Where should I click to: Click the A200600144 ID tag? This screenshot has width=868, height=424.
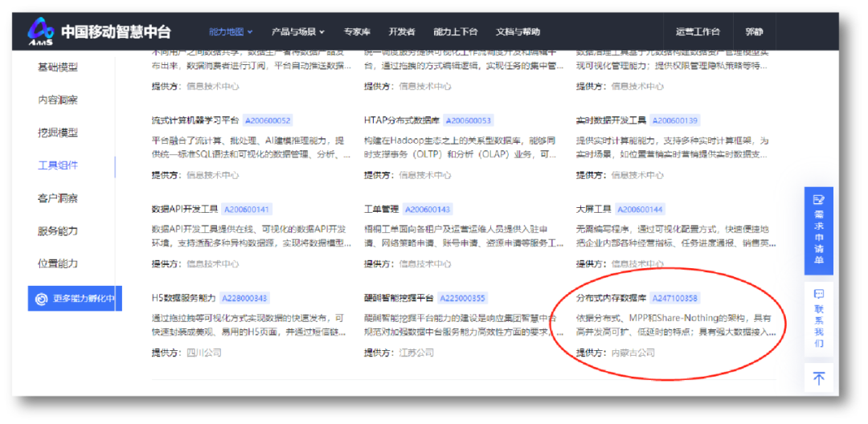(640, 210)
